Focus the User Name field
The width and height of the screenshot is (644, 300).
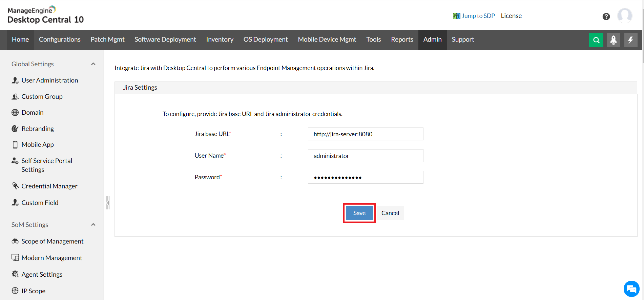366,156
